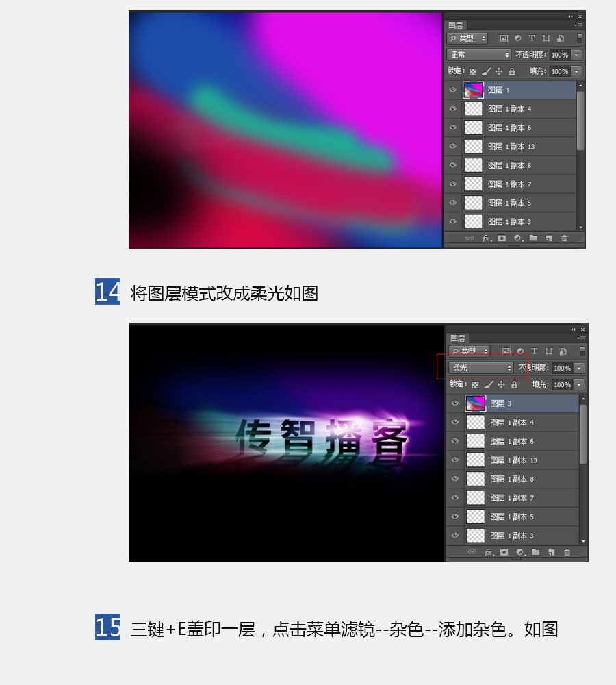Create new group from upper Layers panel folder icon
616x685 pixels.
533,238
